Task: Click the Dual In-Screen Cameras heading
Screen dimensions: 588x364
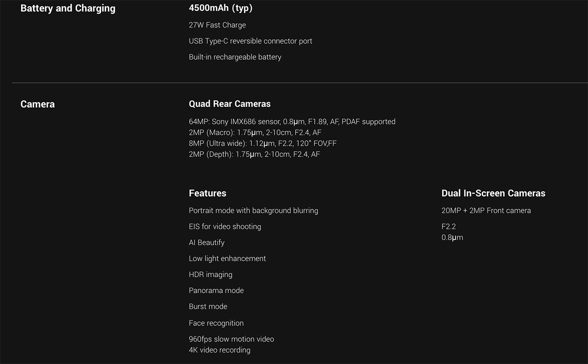Action: point(493,193)
